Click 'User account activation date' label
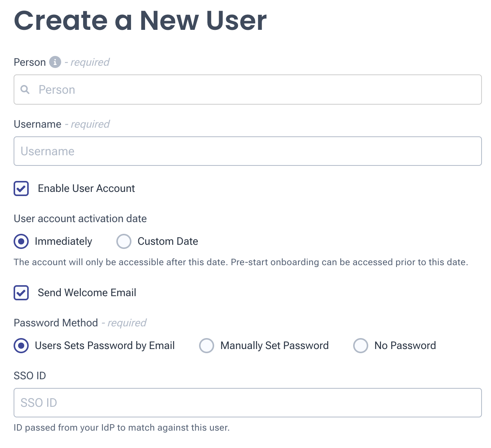This screenshot has height=448, width=491. (x=80, y=219)
